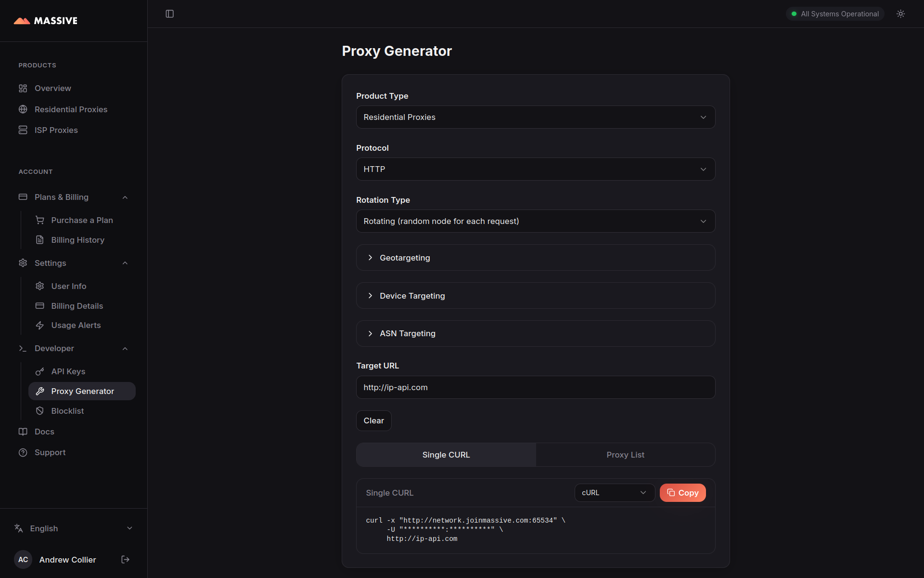
Task: Open Residential Proxies globe icon
Action: [23, 109]
